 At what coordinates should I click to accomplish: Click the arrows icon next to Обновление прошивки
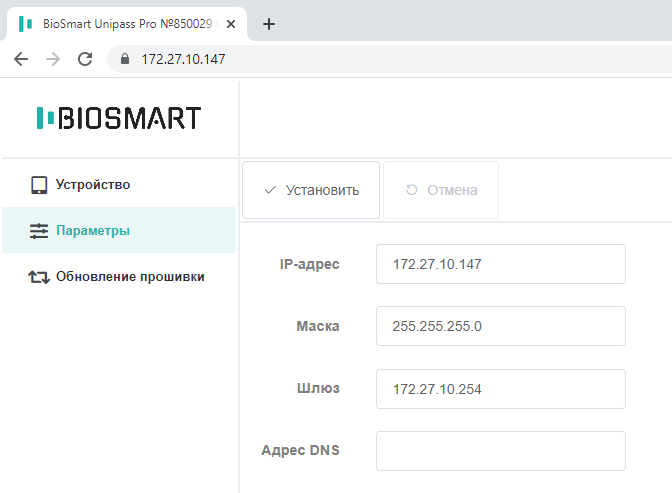click(x=39, y=277)
